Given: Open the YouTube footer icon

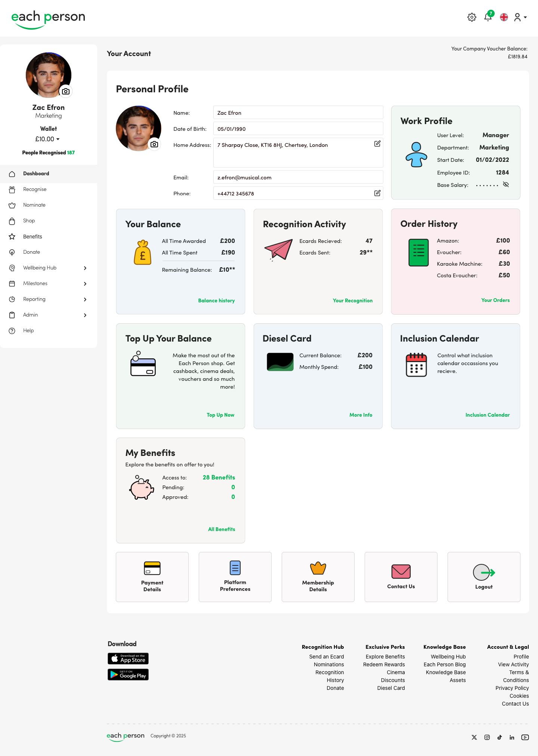Looking at the screenshot, I should pyautogui.click(x=525, y=737).
